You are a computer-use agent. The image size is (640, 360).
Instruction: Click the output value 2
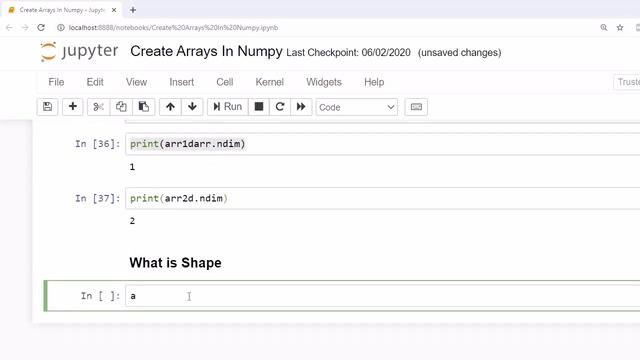(x=132, y=221)
